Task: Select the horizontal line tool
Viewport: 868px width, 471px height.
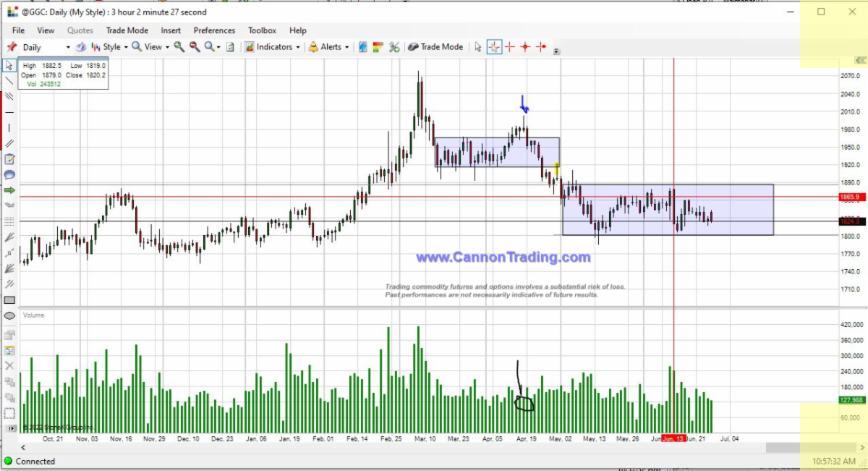Action: click(9, 112)
